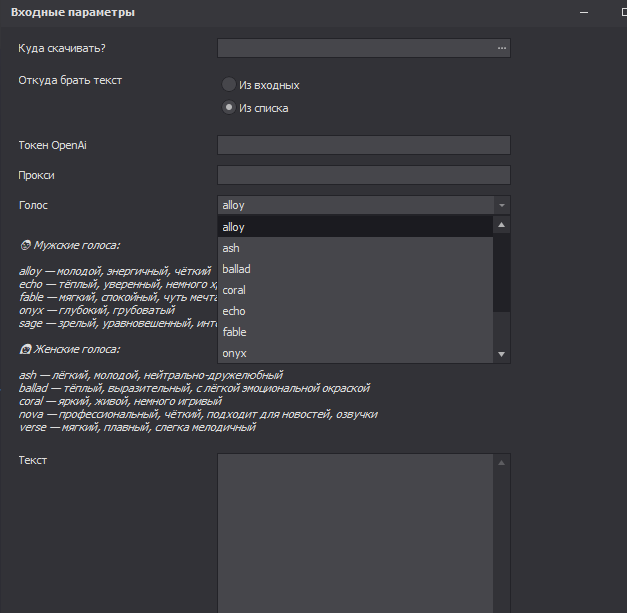Pick 'ballad' voice from dropdown list

click(355, 269)
